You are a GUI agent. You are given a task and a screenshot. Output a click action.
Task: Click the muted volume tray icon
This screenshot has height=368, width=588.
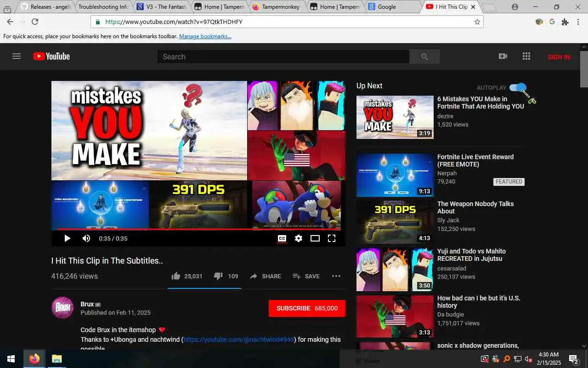(x=528, y=359)
